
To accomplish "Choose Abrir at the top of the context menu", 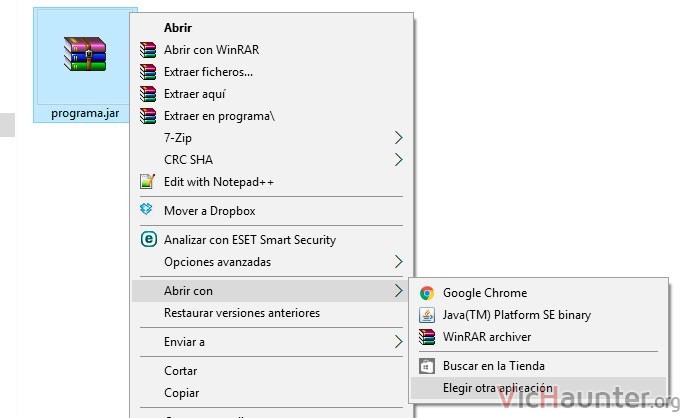I will [x=272, y=28].
